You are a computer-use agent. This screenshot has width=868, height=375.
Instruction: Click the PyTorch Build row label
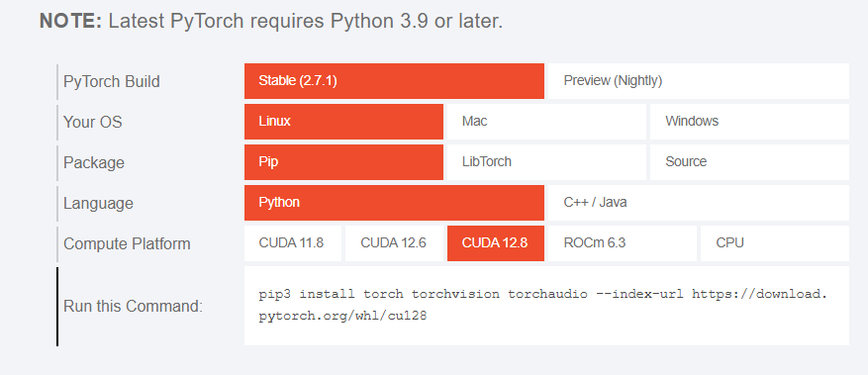pos(111,81)
